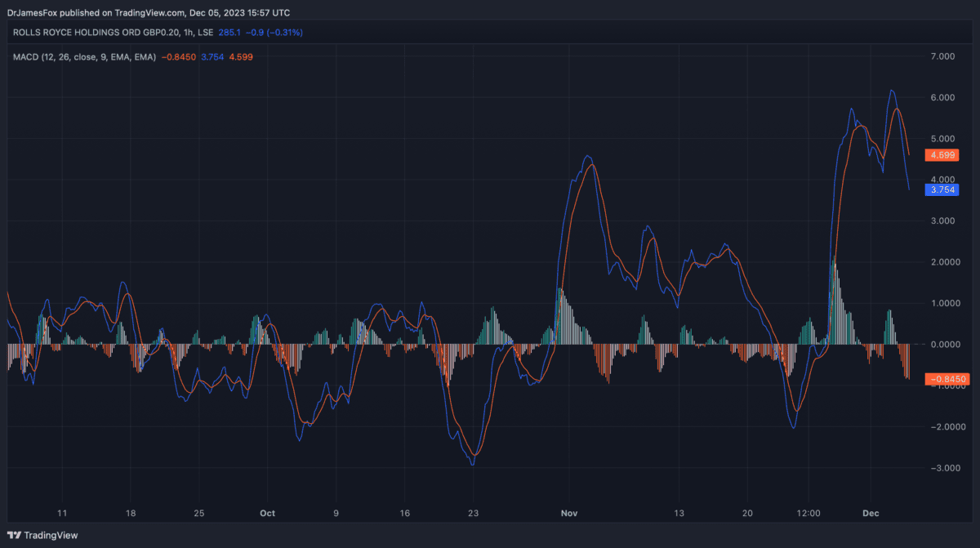Image resolution: width=980 pixels, height=548 pixels.
Task: Click the 4.599 value in MACD legend
Action: click(x=240, y=56)
